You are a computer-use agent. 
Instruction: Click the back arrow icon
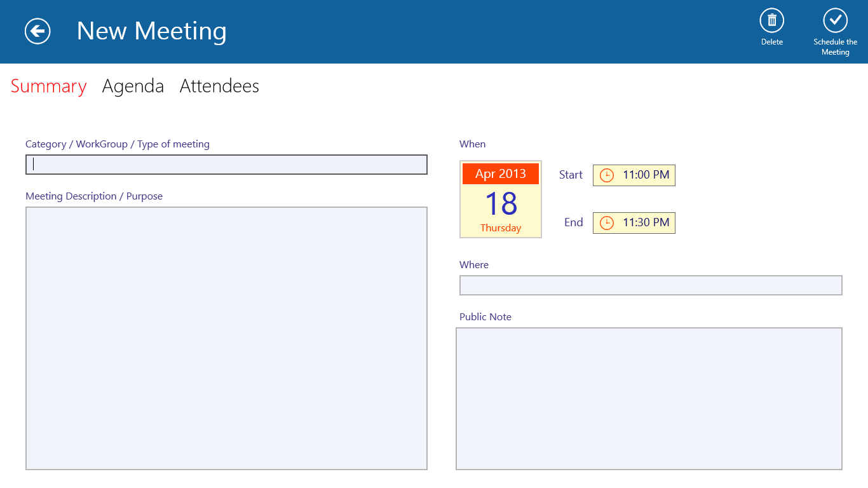[37, 30]
